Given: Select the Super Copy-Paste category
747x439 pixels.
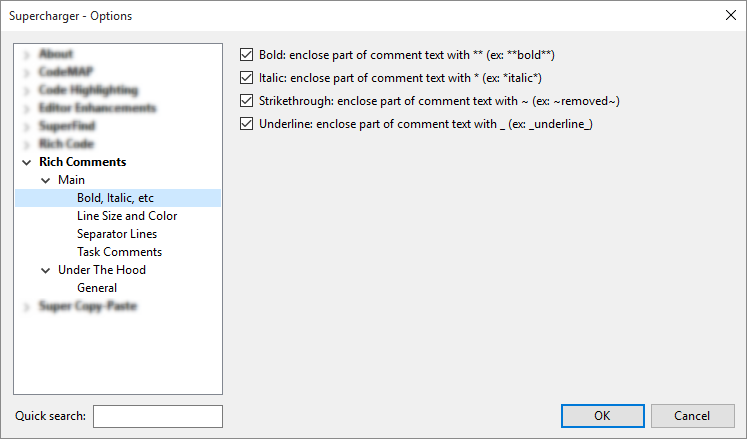Looking at the screenshot, I should [88, 306].
